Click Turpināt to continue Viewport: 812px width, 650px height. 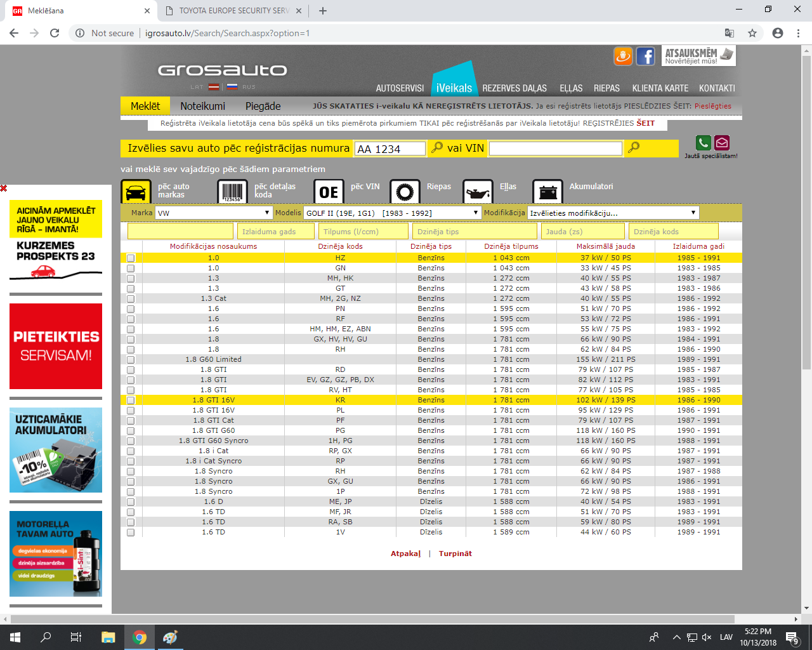click(x=455, y=554)
